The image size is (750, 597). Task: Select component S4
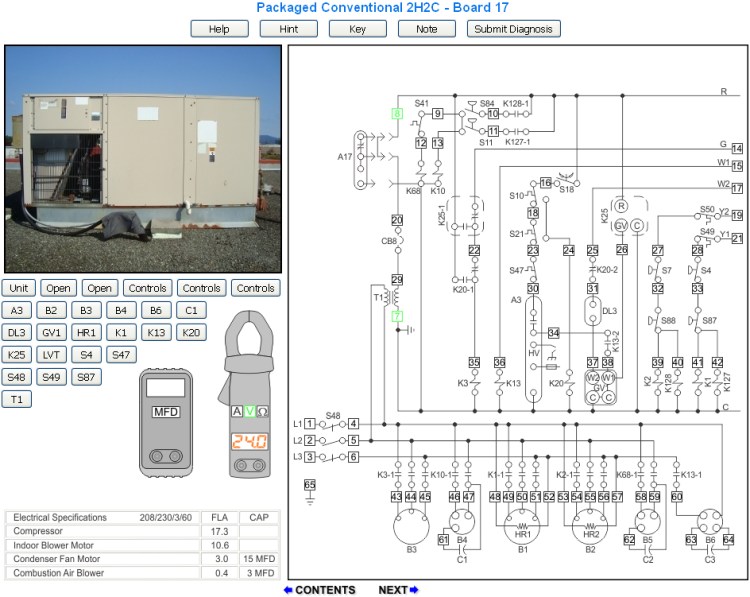86,355
